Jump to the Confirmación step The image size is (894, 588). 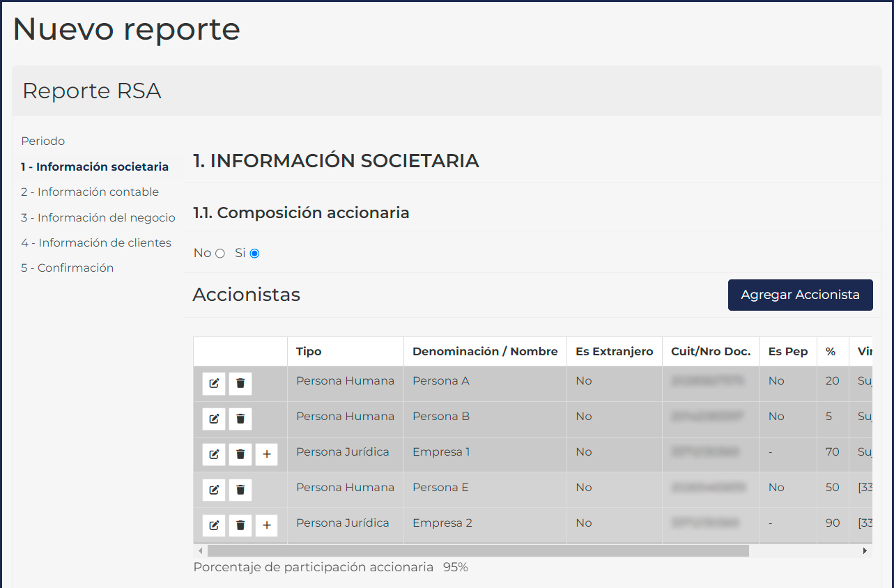tap(67, 268)
